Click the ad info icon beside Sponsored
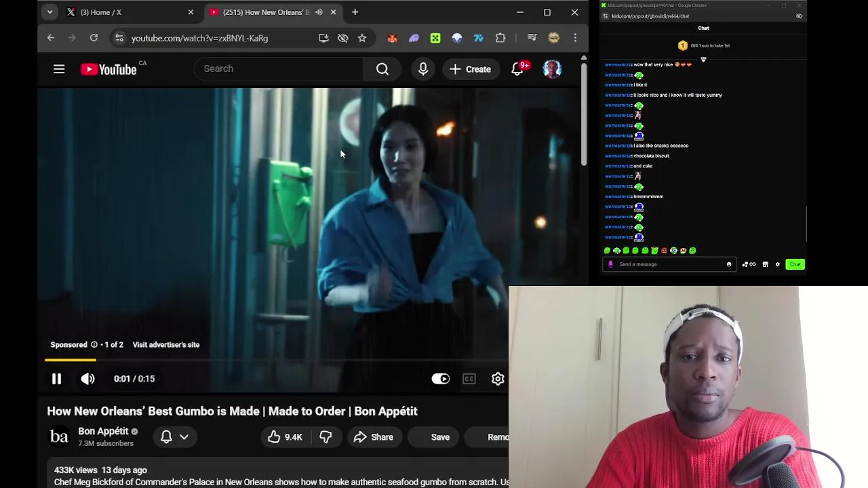Viewport: 868px width, 488px height. (94, 345)
